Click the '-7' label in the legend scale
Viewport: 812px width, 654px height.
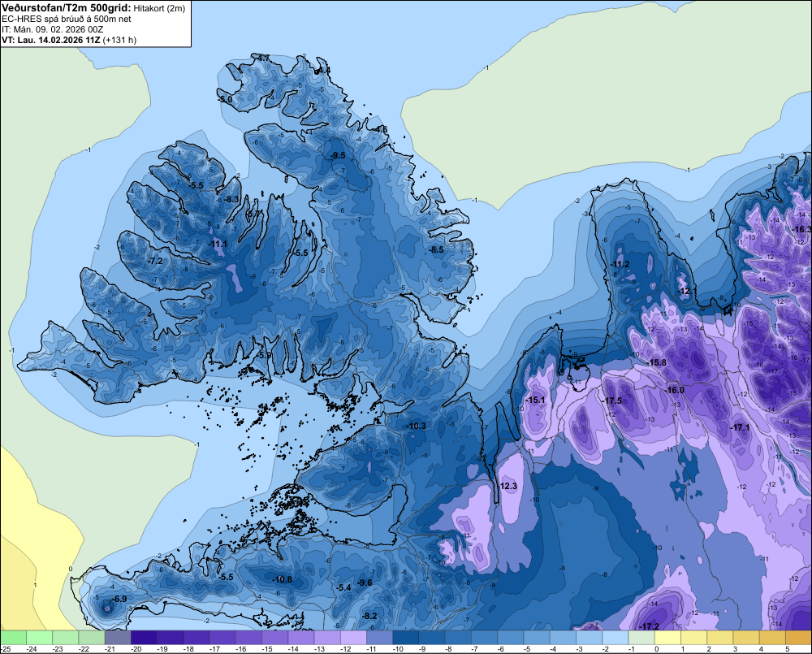click(476, 649)
